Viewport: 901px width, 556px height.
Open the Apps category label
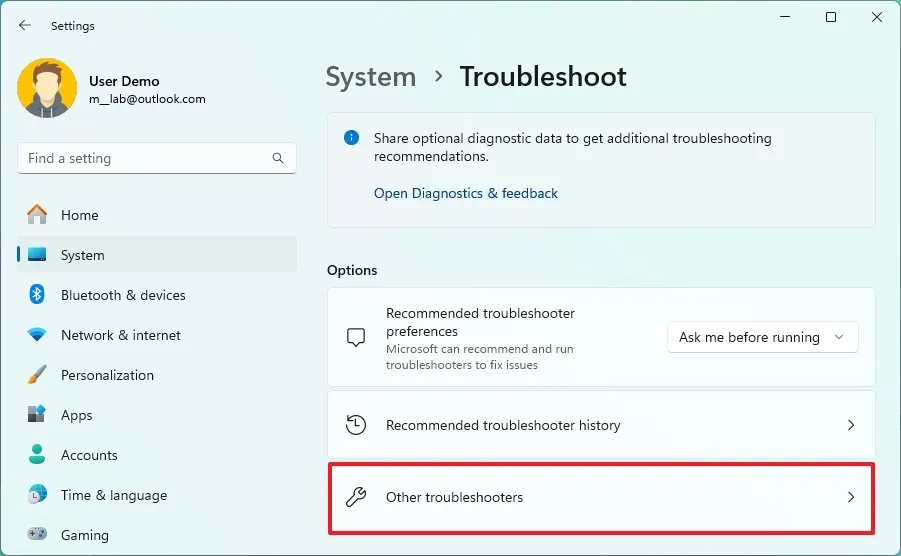point(76,415)
